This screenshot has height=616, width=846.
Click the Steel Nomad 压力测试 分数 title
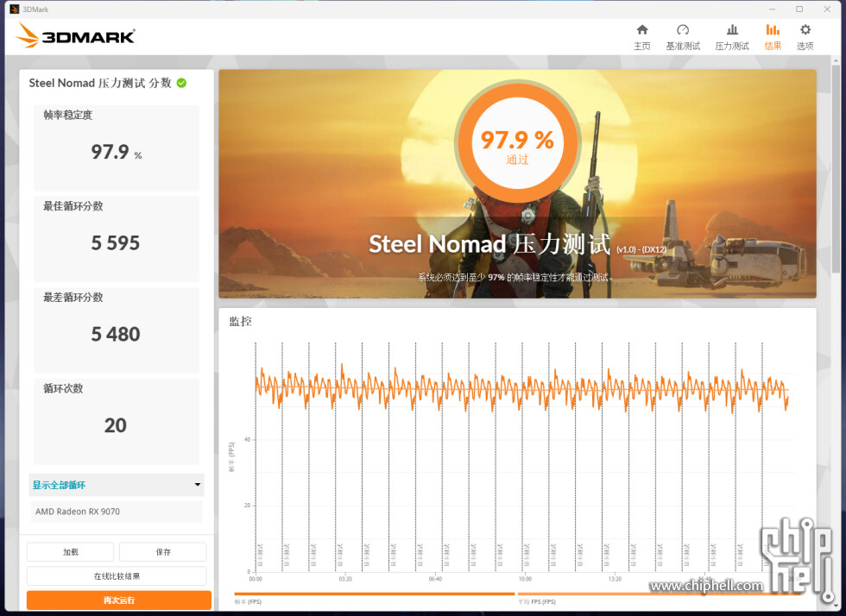click(100, 83)
